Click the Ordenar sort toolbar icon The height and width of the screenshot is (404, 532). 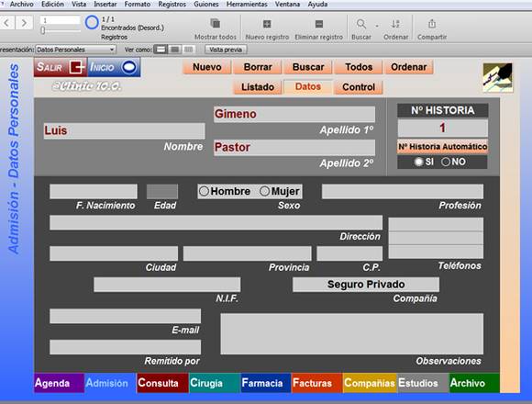[395, 24]
